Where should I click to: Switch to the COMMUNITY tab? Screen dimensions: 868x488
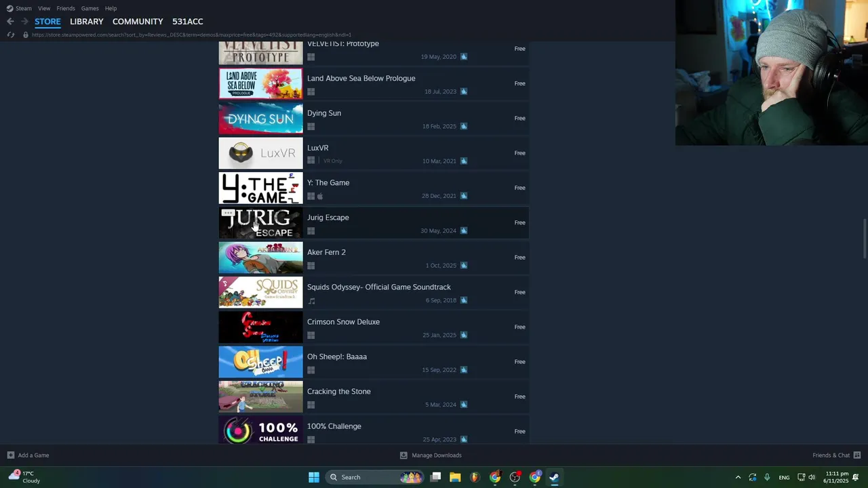tap(138, 22)
